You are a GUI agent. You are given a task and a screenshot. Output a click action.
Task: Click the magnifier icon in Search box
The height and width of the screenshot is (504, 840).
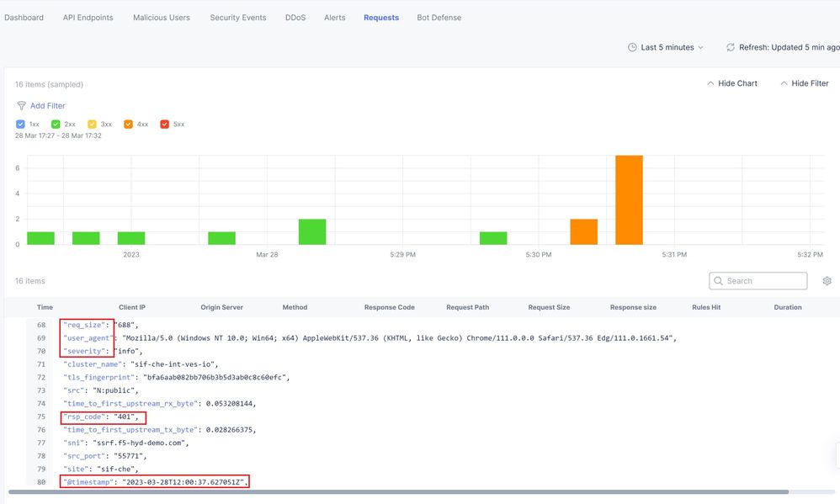pyautogui.click(x=718, y=281)
